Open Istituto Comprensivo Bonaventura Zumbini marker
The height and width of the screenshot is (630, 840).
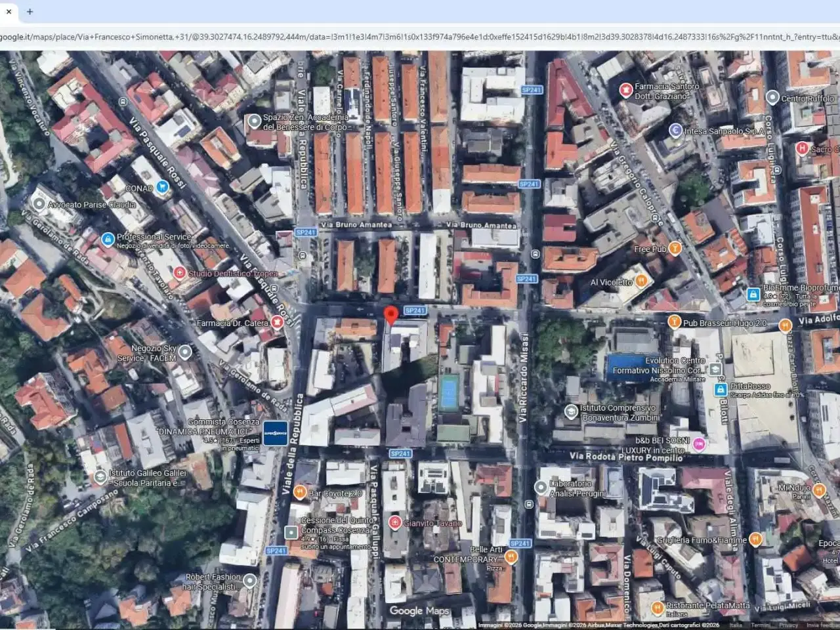(571, 411)
